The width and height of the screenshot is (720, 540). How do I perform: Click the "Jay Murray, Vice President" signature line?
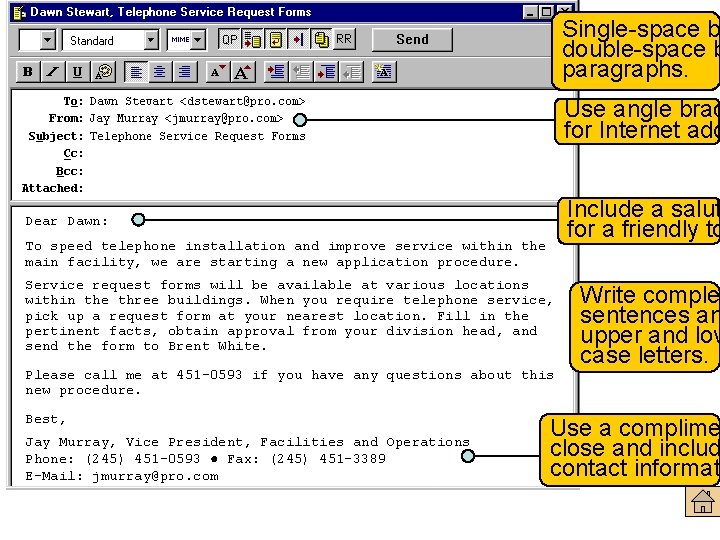click(247, 443)
